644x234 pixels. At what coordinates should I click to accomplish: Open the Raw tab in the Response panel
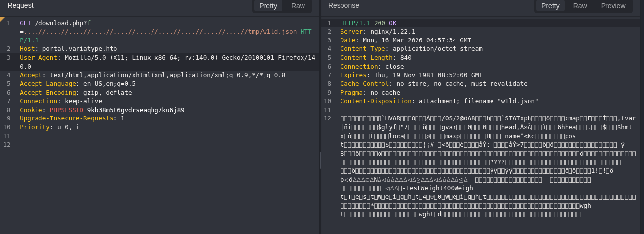pyautogui.click(x=580, y=6)
